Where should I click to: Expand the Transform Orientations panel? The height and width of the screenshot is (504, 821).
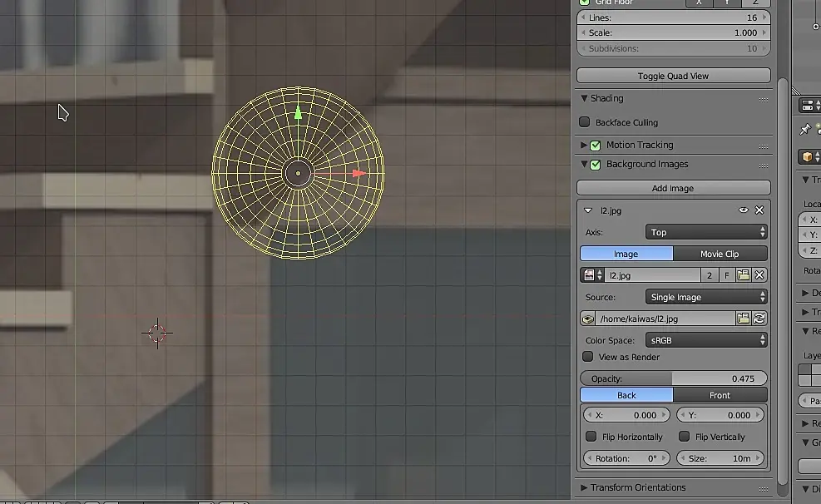tap(584, 487)
